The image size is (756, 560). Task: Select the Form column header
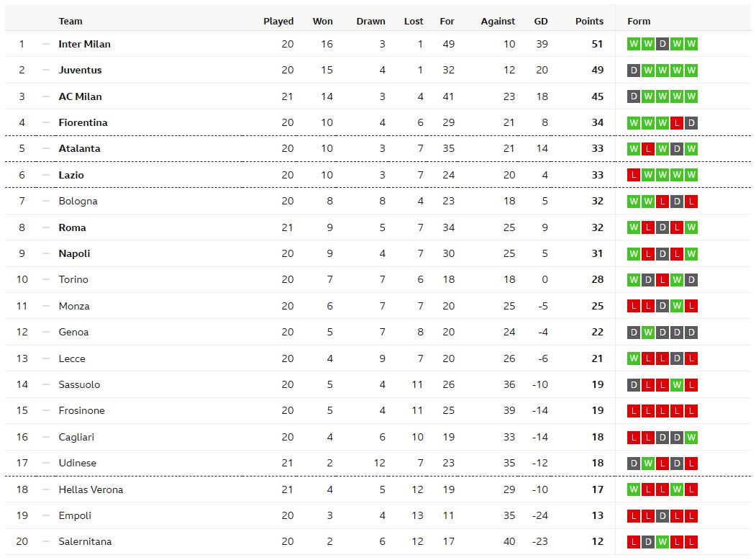click(639, 21)
